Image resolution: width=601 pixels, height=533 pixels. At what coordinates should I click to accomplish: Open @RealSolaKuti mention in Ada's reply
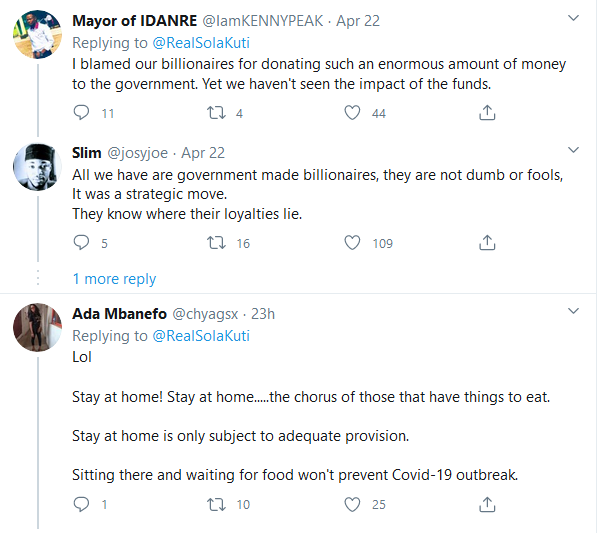(200, 336)
